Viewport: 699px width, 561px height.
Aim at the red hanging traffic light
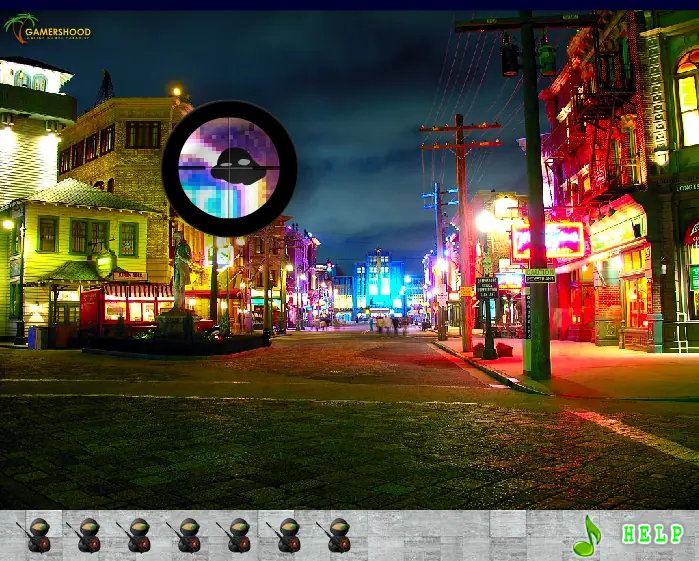pos(510,55)
